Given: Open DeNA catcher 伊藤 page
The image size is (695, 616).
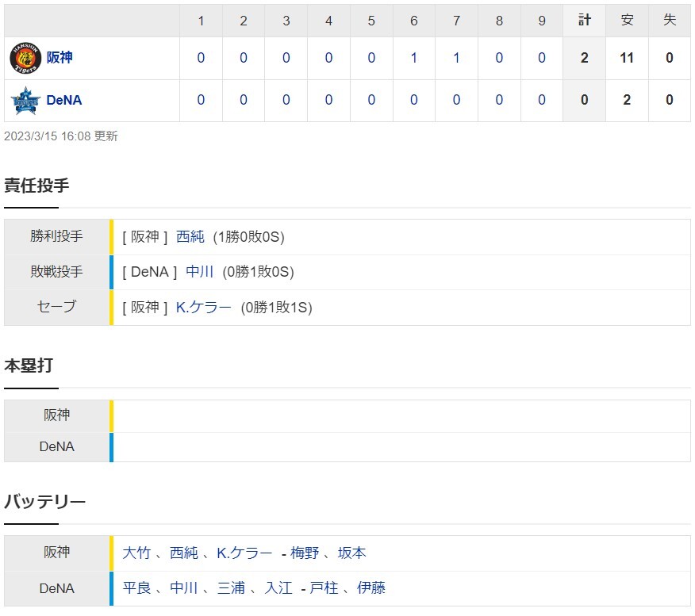Looking at the screenshot, I should coord(371,588).
